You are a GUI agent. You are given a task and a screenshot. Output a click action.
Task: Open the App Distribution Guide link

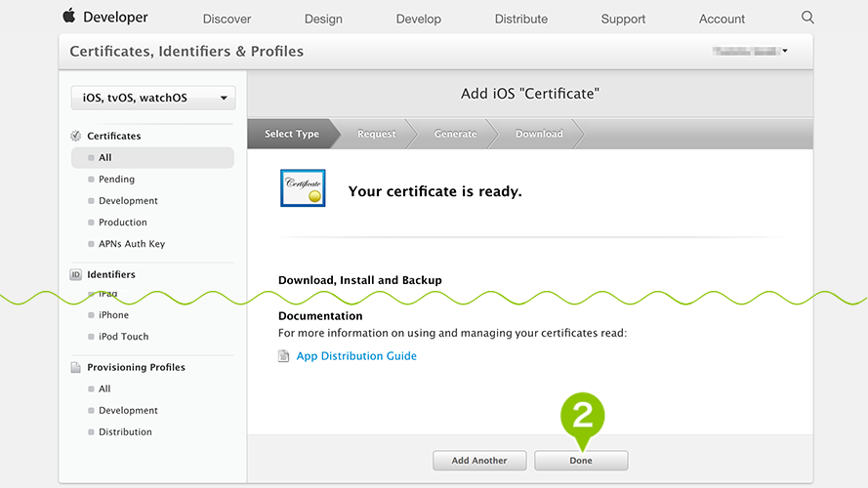[356, 356]
